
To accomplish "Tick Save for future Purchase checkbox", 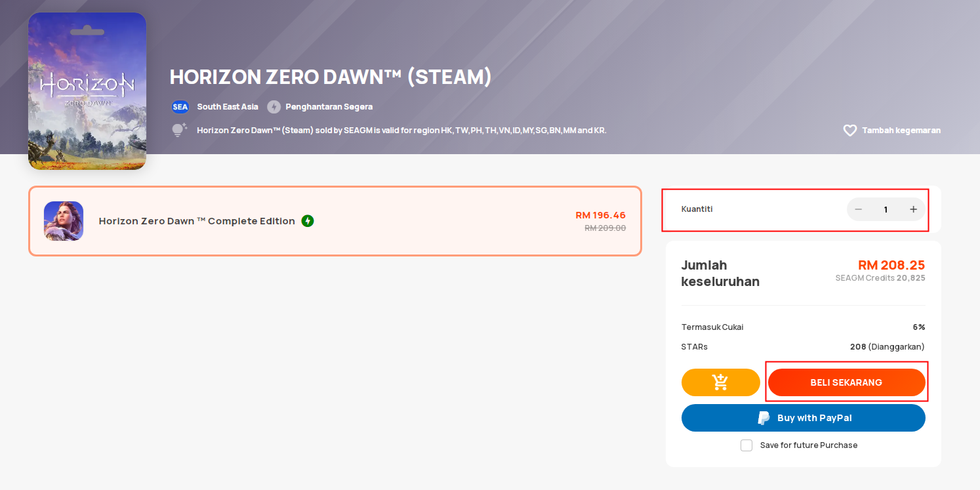I will (746, 445).
